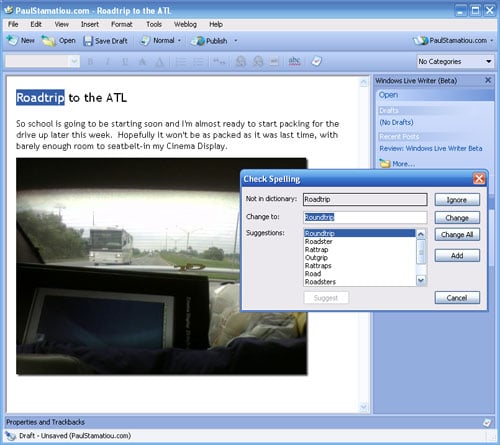Close the Check Spelling dialog
Screen dimensions: 500x445
click(x=479, y=179)
